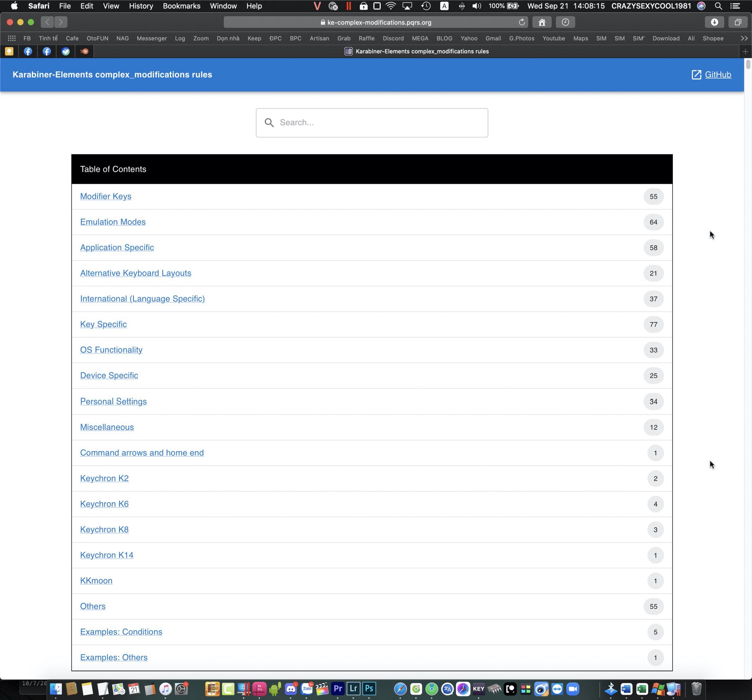The width and height of the screenshot is (752, 700).
Task: Focus the Search rules input field
Action: pyautogui.click(x=372, y=123)
